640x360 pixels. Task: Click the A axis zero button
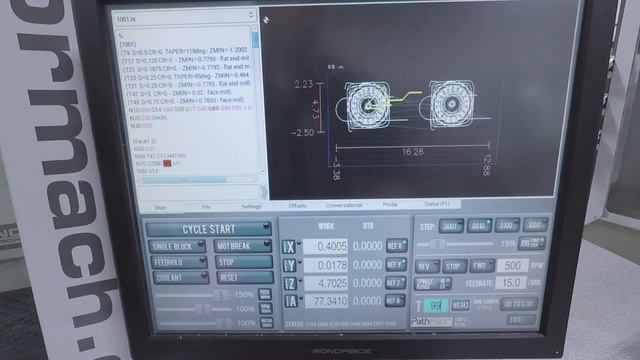(290, 301)
